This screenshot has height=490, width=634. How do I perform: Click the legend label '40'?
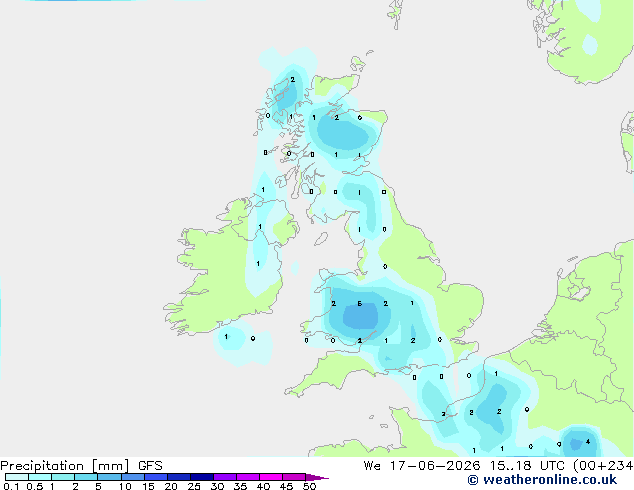263,486
